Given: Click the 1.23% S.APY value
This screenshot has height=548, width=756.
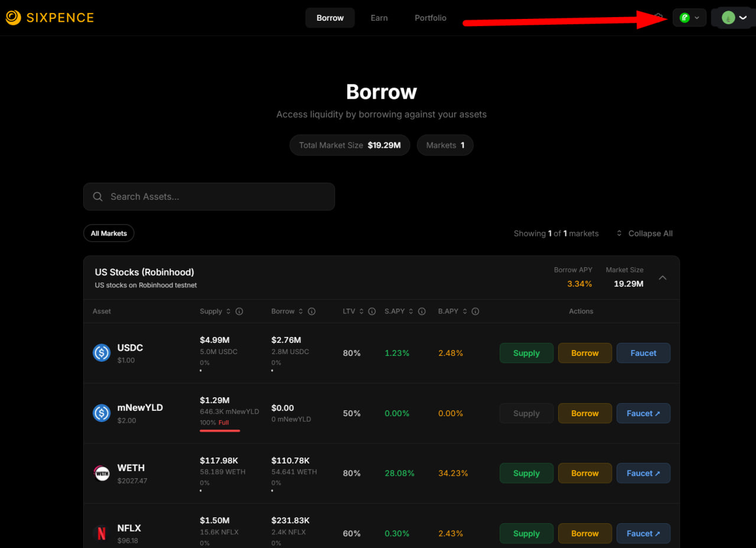Looking at the screenshot, I should tap(397, 353).
